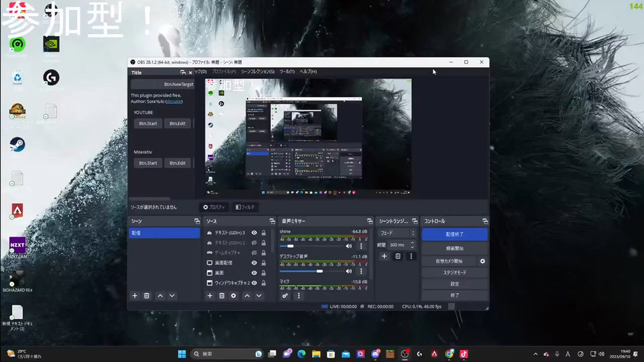Hide the テキスト (GDI+) 3 source

[254, 233]
